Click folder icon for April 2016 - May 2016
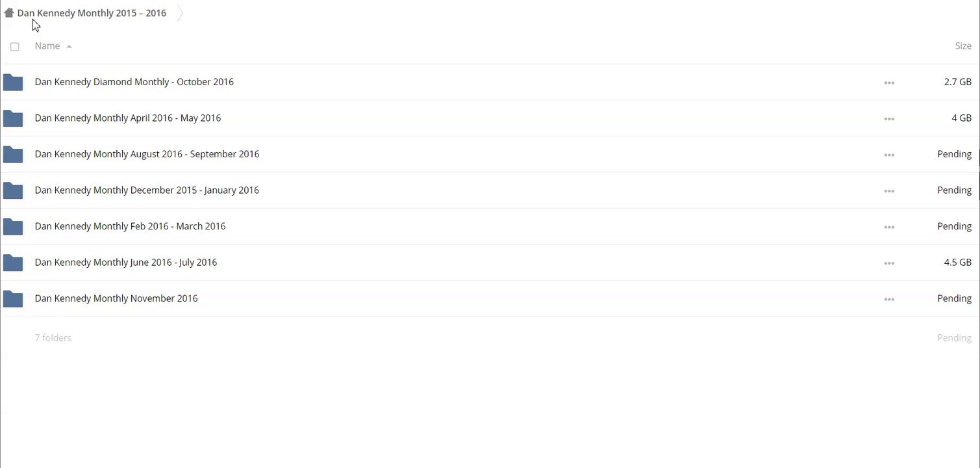Viewport: 980px width, 468px height. tap(13, 118)
